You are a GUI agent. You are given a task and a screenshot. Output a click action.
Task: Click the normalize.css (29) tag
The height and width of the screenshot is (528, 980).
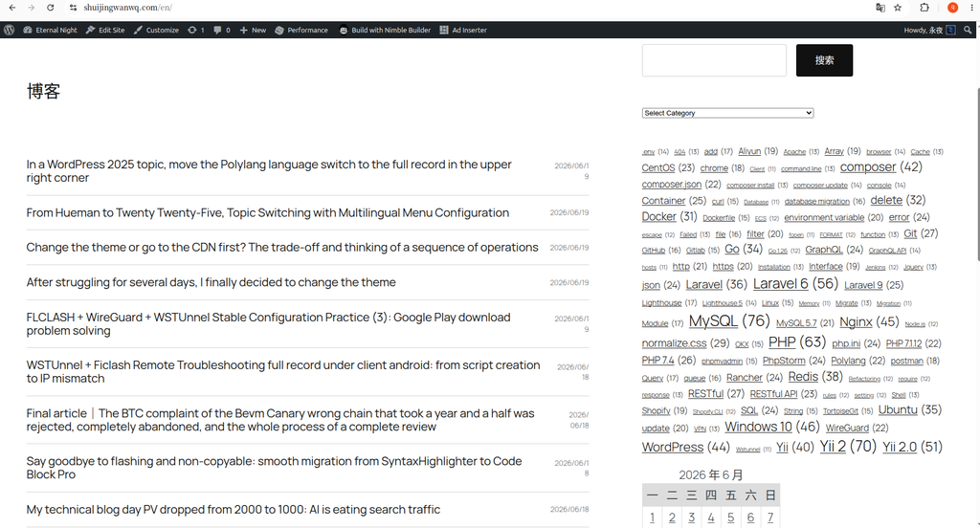(685, 343)
